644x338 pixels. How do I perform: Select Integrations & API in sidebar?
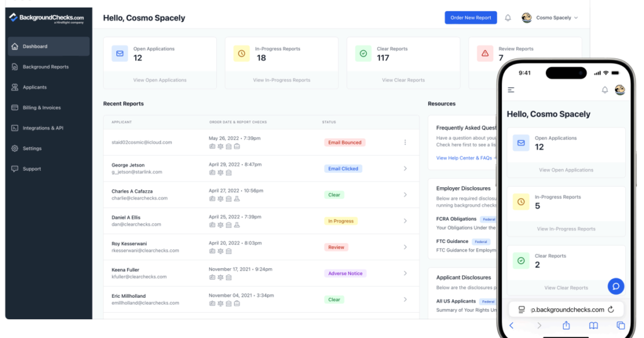point(43,128)
